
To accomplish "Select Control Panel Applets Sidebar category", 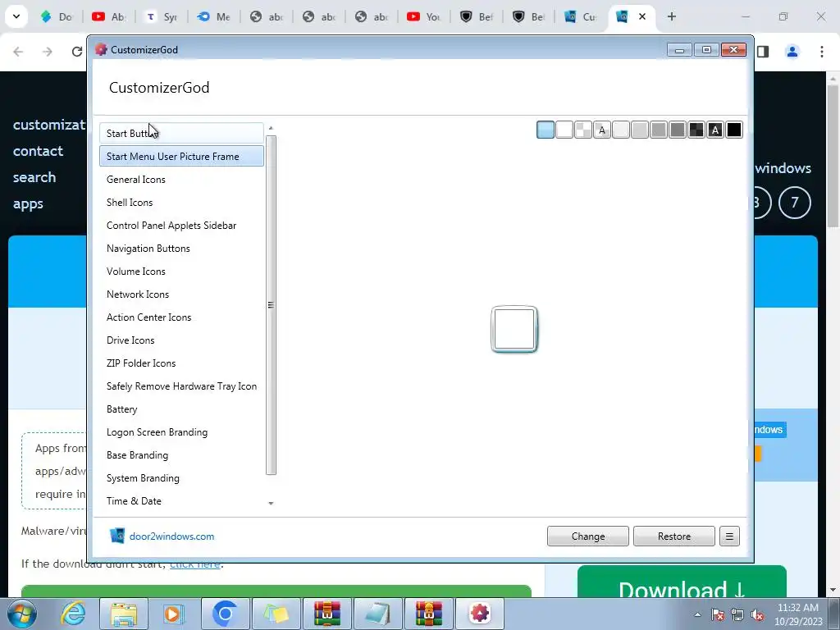I will (x=181, y=226).
